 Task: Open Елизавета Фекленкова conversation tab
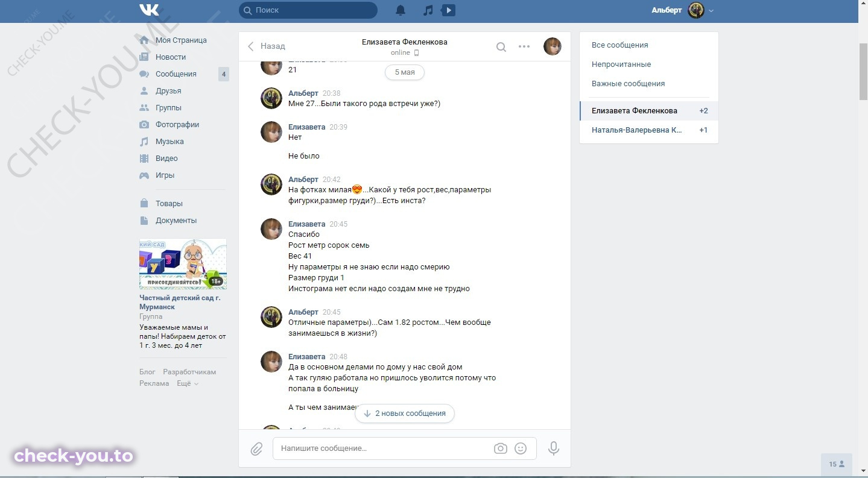pos(649,111)
